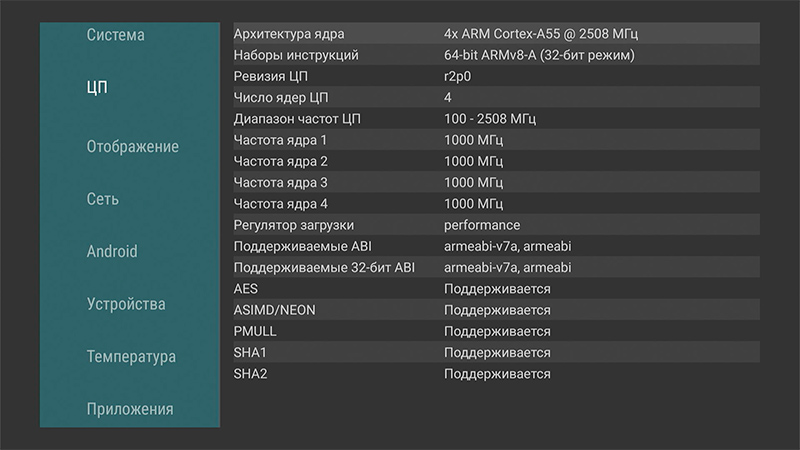
Task: Select the Поддерживаемые 32-бит ABI row
Action: click(x=495, y=268)
